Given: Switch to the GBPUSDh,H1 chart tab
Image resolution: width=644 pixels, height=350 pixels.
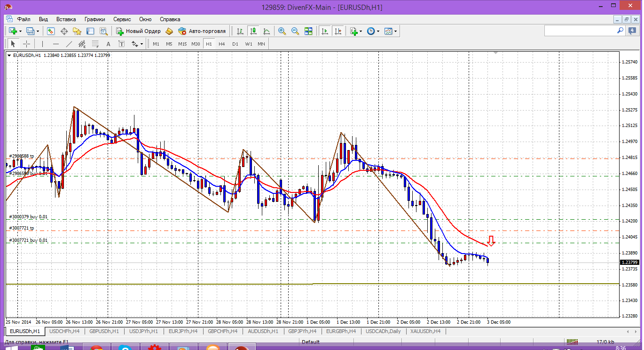Looking at the screenshot, I should 104,331.
